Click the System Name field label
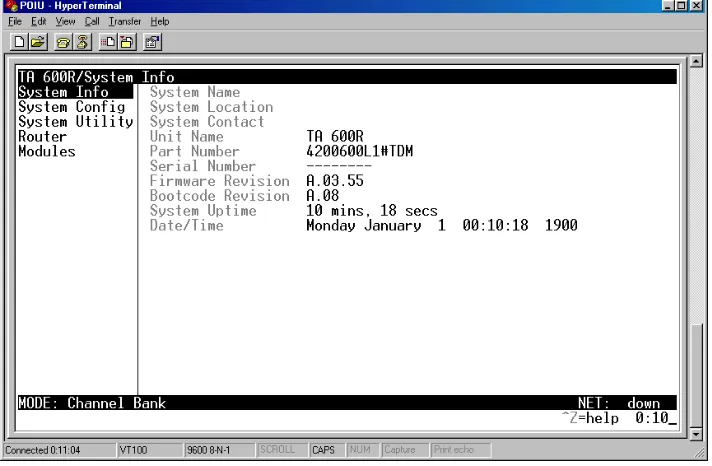Image resolution: width=712 pixels, height=466 pixels. click(x=195, y=92)
